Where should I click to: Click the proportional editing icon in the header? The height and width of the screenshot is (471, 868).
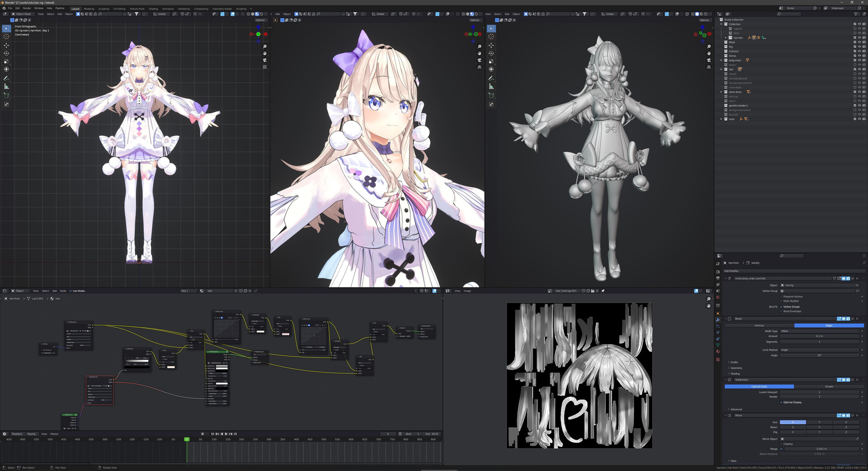(195, 14)
